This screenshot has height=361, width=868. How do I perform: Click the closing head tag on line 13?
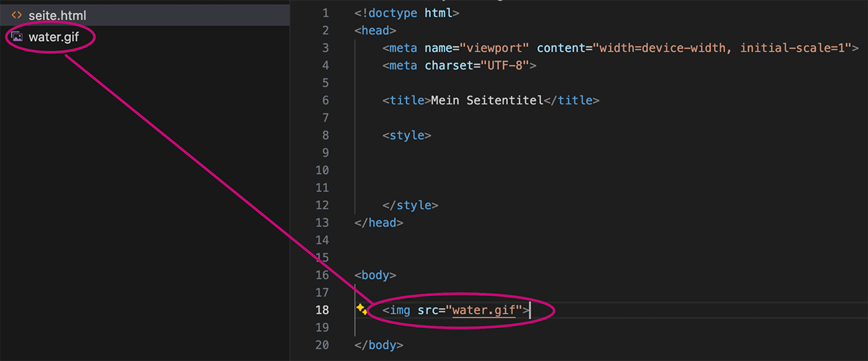pyautogui.click(x=379, y=222)
